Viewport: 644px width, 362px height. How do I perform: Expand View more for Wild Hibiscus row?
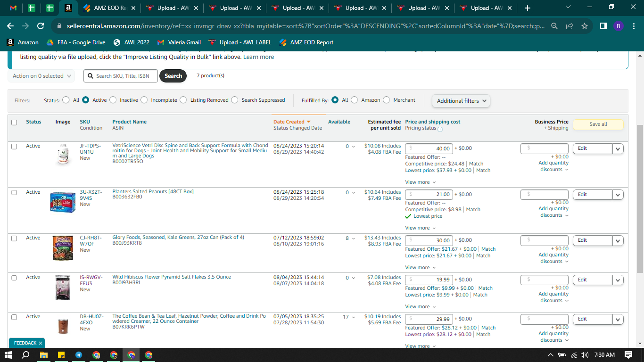pyautogui.click(x=421, y=306)
